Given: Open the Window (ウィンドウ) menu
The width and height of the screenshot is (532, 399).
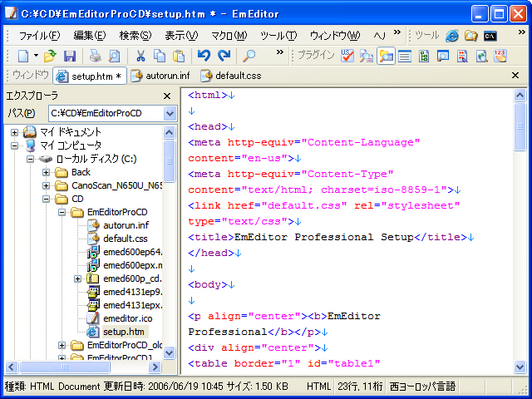Looking at the screenshot, I should coord(335,36).
